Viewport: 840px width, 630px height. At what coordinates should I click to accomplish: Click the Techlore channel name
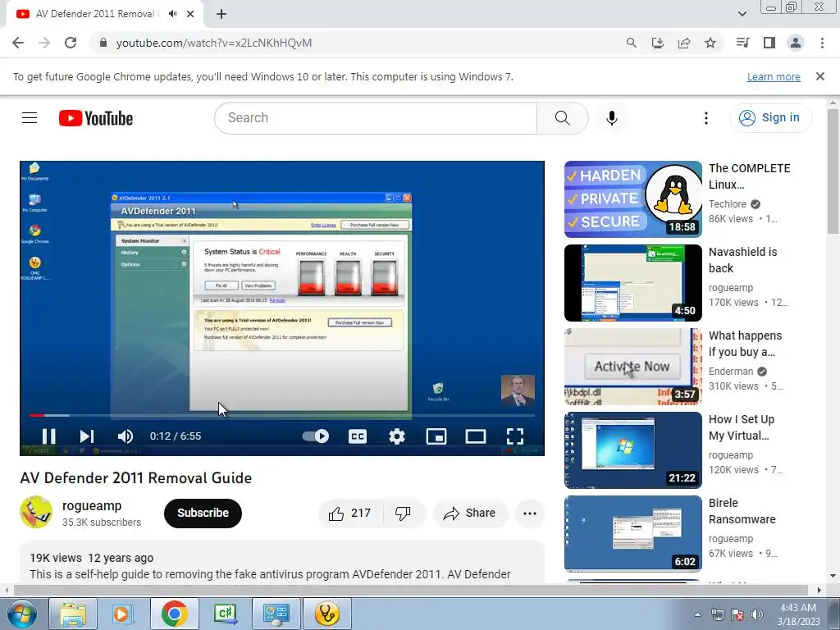coord(727,204)
